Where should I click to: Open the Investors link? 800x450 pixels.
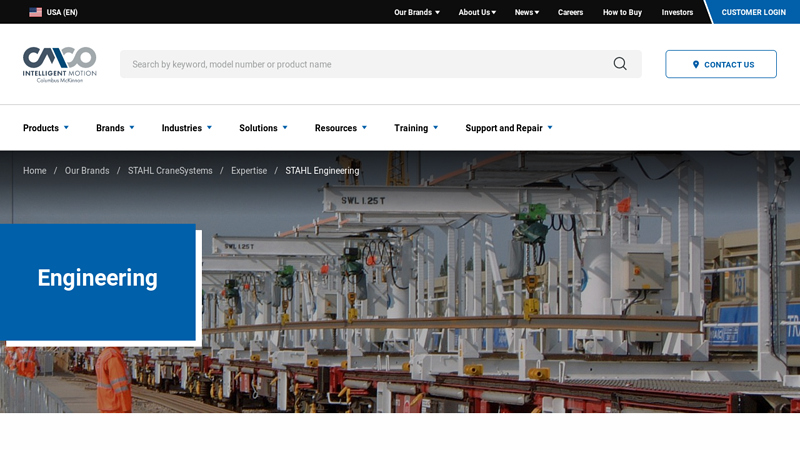click(x=677, y=12)
